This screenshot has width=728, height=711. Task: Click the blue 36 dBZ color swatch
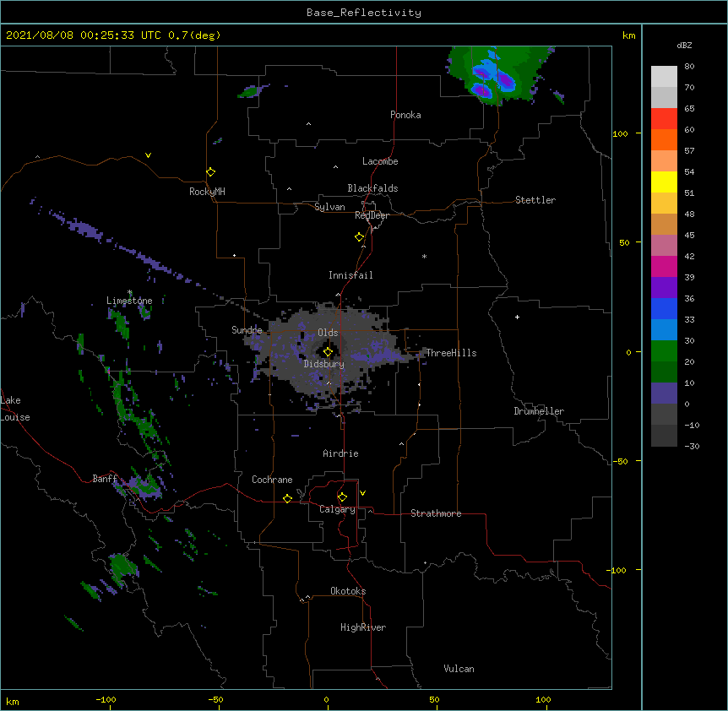tap(664, 308)
